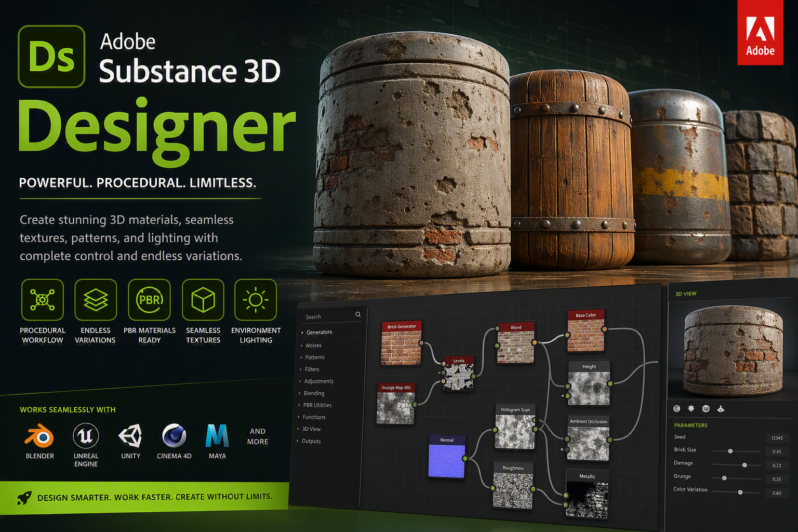Viewport: 798px width, 532px height.
Task: Click the Brick Generator output connector dot
Action: (x=421, y=343)
